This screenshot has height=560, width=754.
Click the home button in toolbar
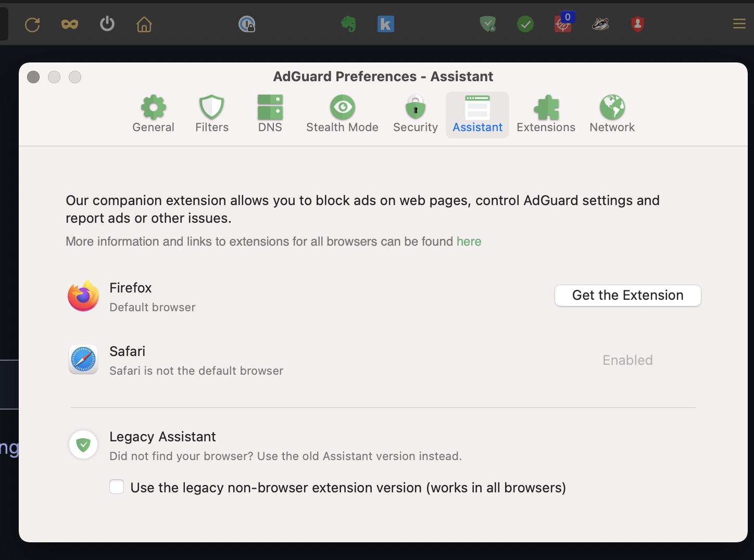click(144, 24)
